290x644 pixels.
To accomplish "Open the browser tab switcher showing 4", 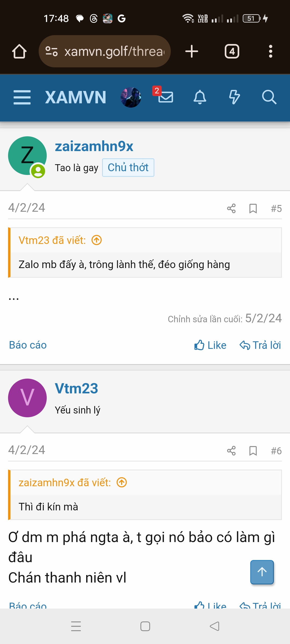I will coord(232,51).
